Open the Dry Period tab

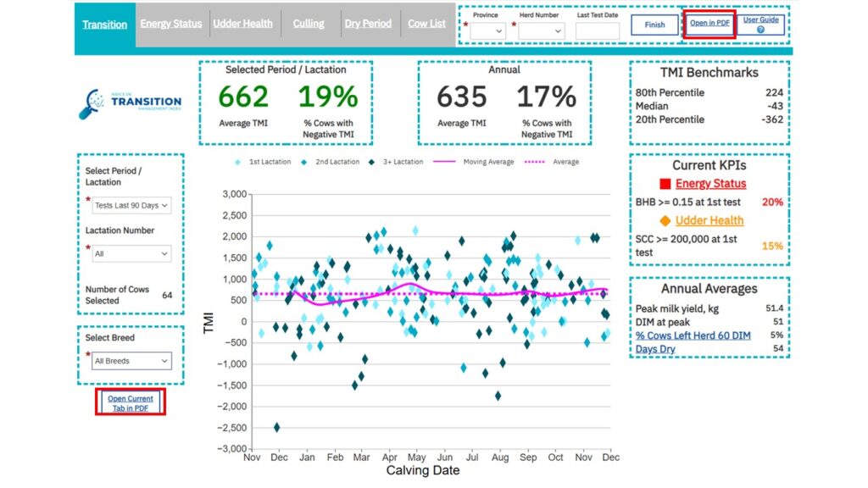tap(368, 24)
